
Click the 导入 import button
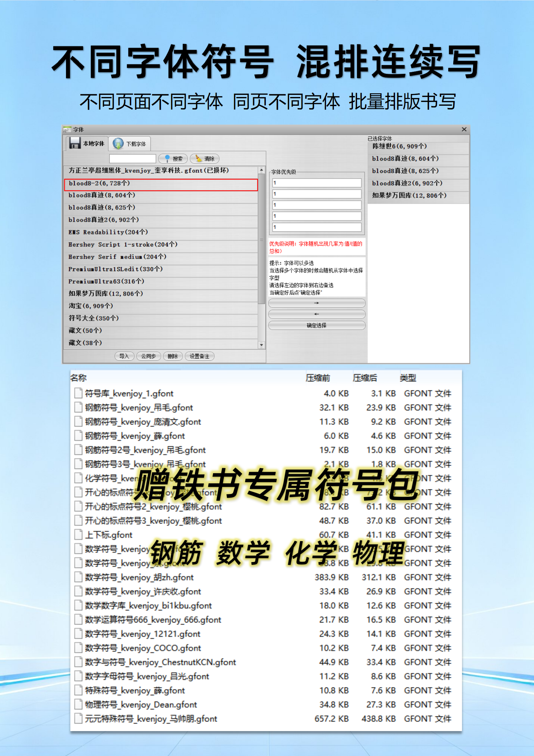(124, 356)
